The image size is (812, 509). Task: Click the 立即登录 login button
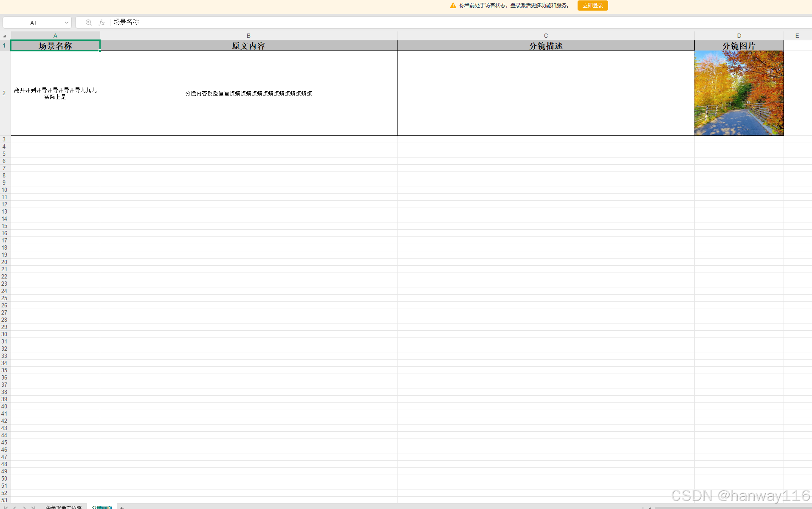(x=592, y=6)
